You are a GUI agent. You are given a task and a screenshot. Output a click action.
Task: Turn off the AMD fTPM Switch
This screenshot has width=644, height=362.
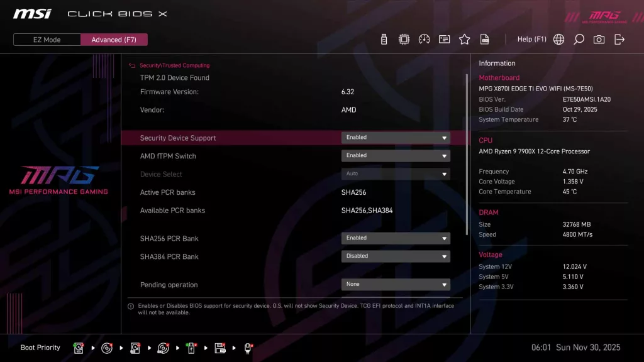tap(396, 155)
